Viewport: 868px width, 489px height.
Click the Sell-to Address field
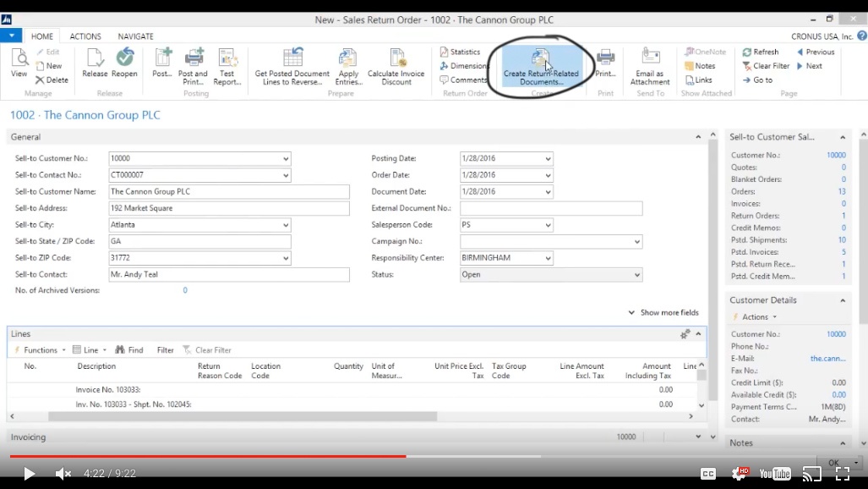[229, 208]
